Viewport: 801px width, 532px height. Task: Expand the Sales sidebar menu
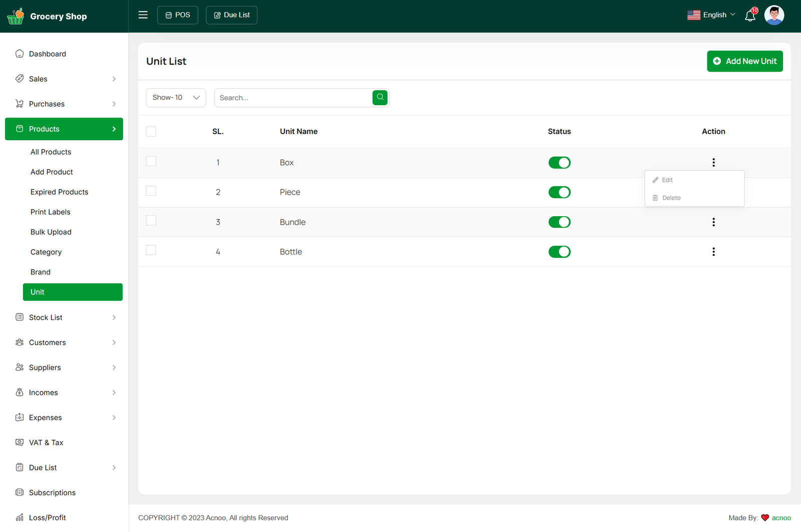coord(64,79)
